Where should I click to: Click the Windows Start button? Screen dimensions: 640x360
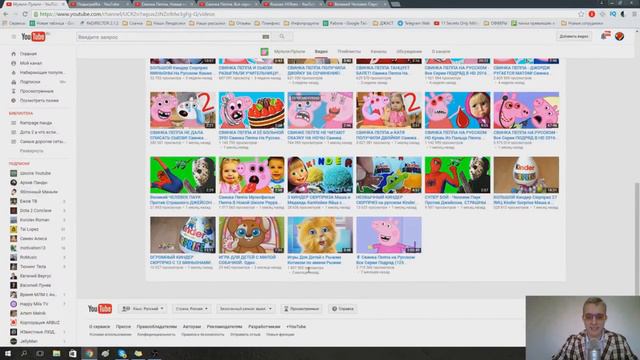[x=8, y=353]
